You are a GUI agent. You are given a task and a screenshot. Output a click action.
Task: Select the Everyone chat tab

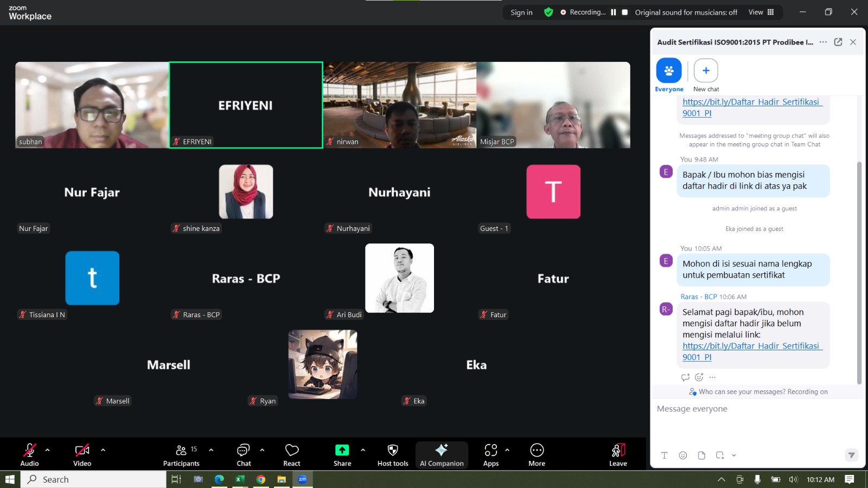[x=669, y=75]
